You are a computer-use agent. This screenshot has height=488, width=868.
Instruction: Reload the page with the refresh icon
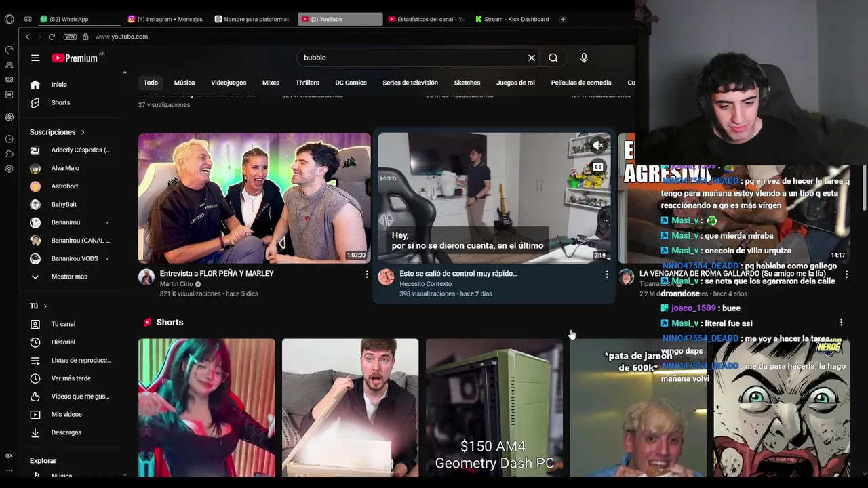pyautogui.click(x=52, y=37)
